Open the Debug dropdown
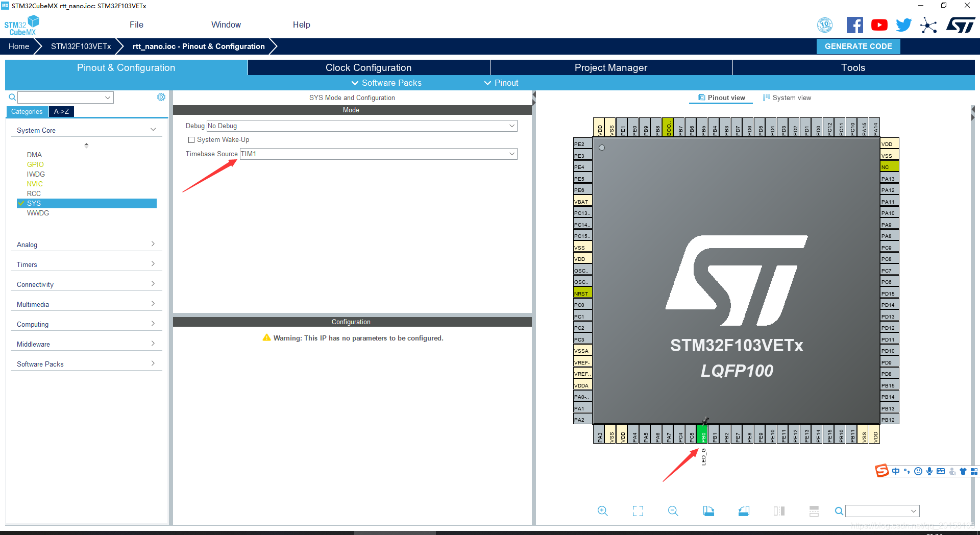This screenshot has width=980, height=535. point(362,126)
